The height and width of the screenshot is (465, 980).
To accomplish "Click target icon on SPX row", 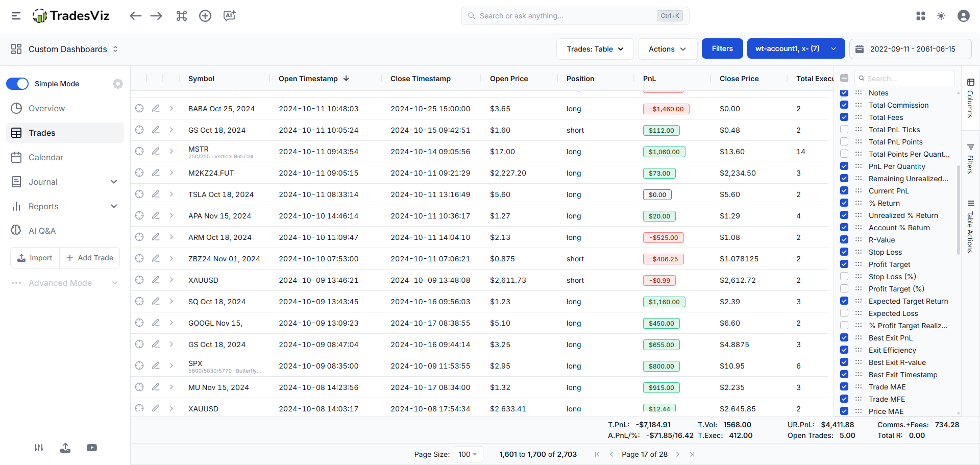I will point(139,365).
